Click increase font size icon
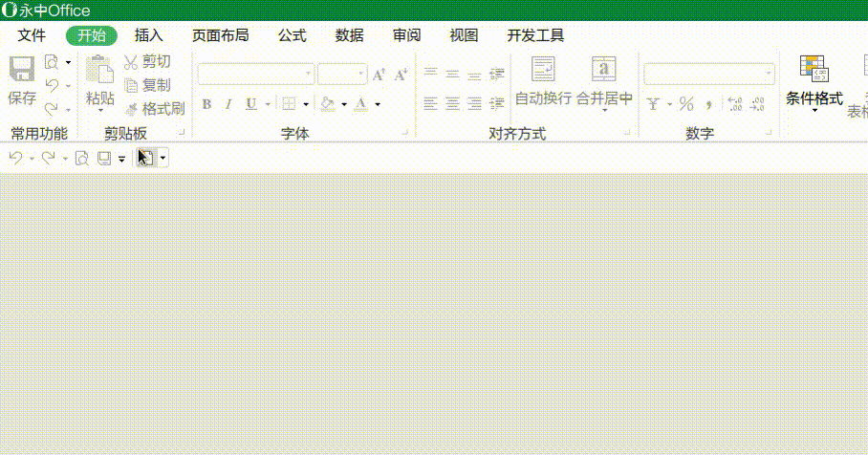 [380, 75]
